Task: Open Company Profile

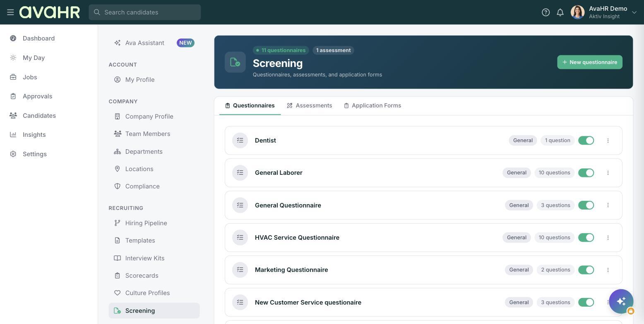Action: point(154,117)
